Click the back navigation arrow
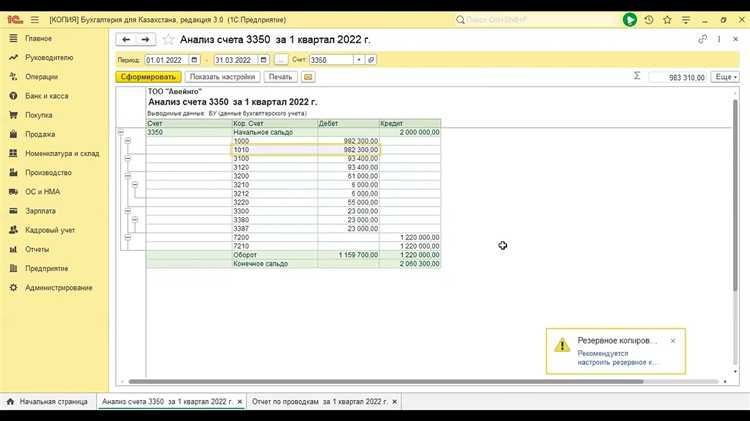 (127, 39)
